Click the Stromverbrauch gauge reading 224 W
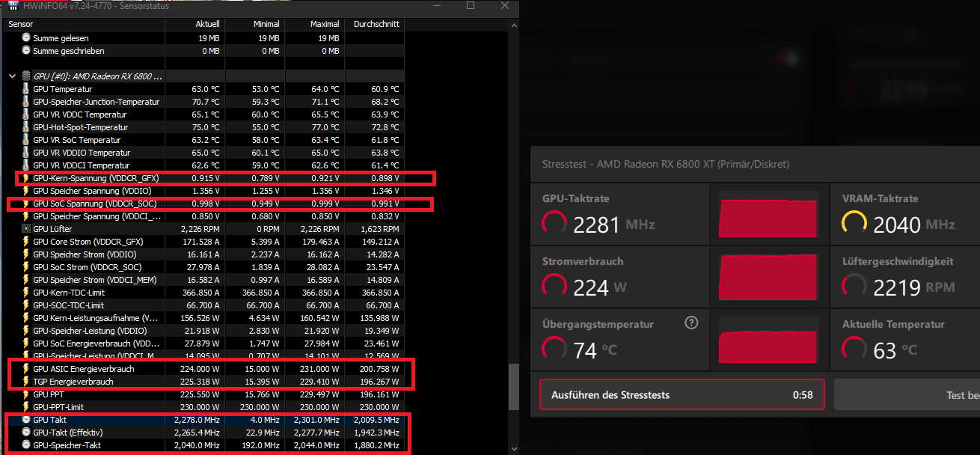The image size is (980, 455). (554, 286)
